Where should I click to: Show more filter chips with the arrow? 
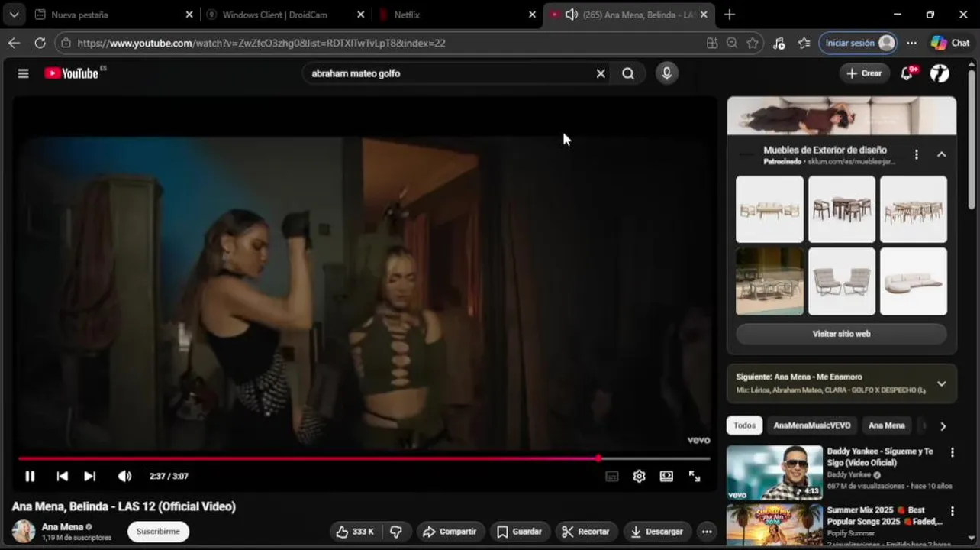coord(943,426)
